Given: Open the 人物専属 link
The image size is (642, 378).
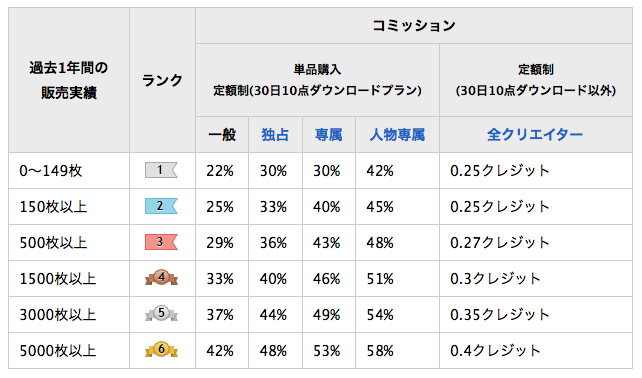Looking at the screenshot, I should (x=397, y=135).
